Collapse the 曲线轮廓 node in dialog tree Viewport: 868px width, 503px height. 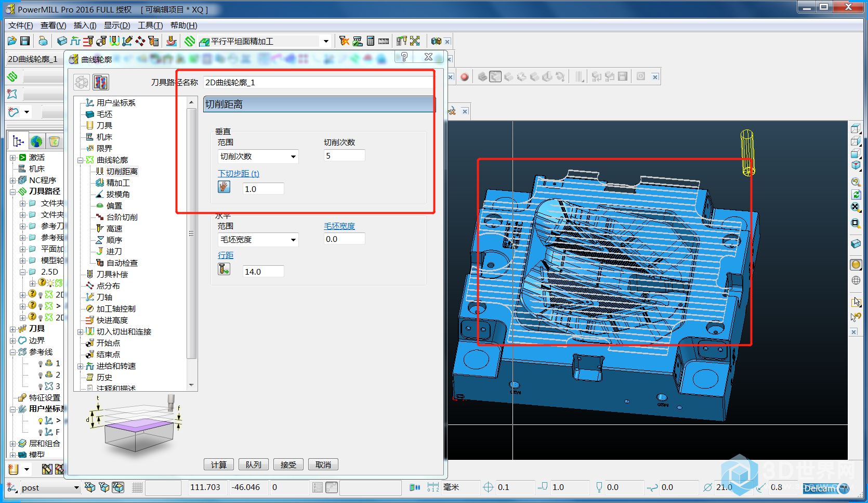pyautogui.click(x=81, y=160)
